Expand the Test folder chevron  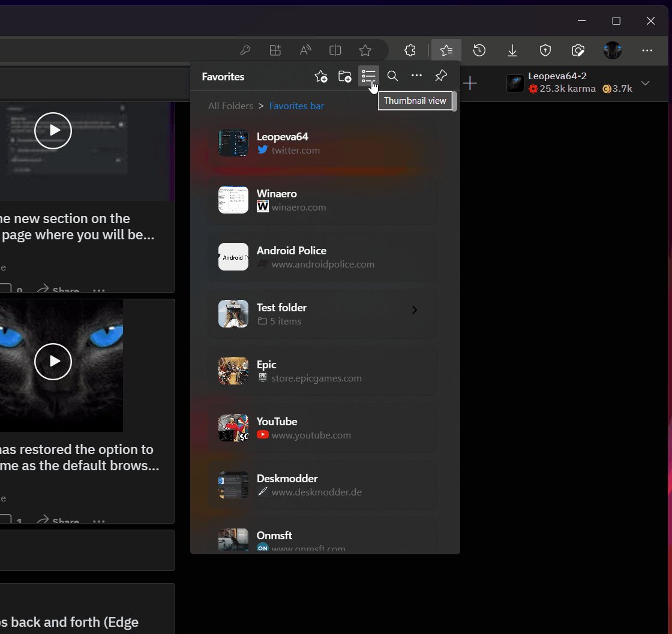pyautogui.click(x=415, y=310)
